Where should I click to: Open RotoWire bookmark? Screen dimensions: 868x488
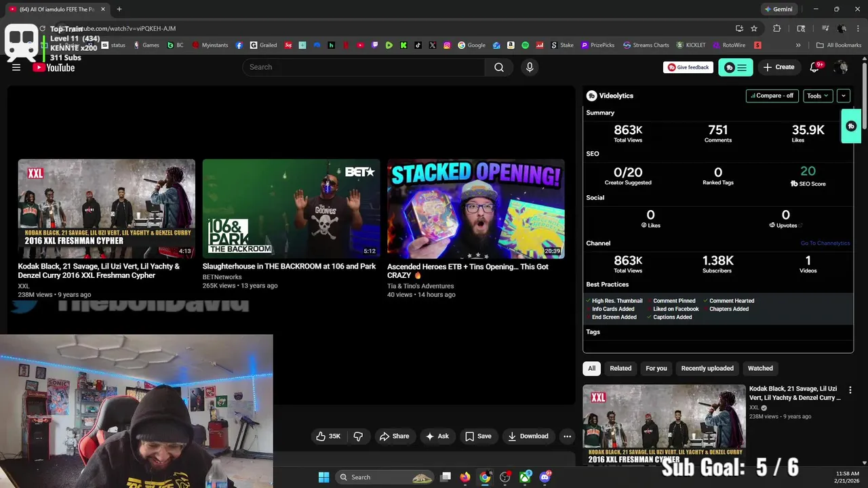point(729,45)
